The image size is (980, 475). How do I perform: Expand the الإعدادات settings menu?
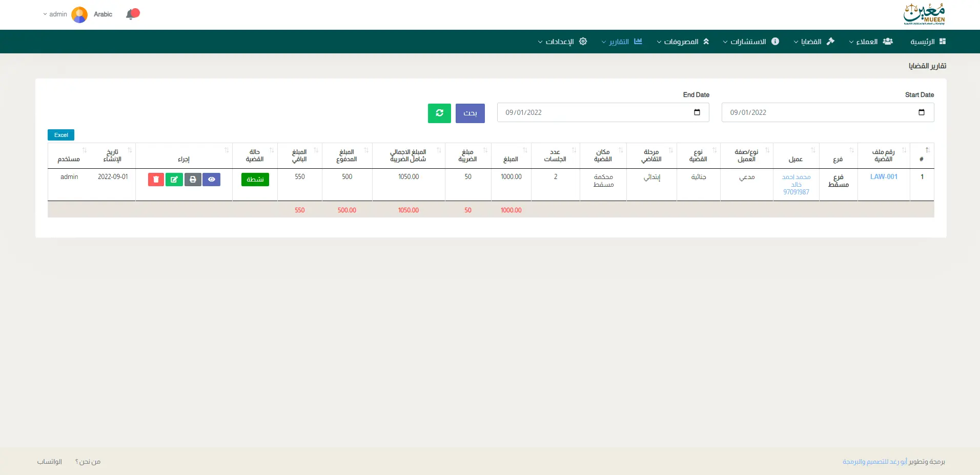[x=562, y=42]
